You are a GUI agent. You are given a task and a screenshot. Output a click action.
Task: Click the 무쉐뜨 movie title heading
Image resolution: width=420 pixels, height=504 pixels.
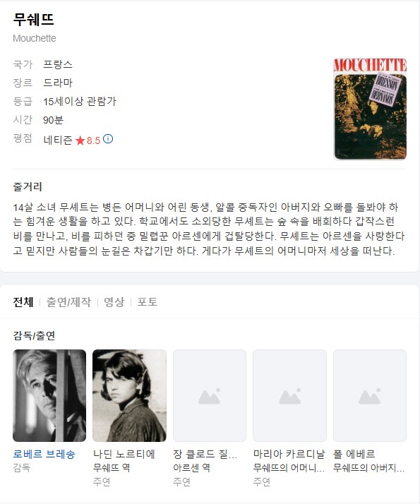[33, 20]
